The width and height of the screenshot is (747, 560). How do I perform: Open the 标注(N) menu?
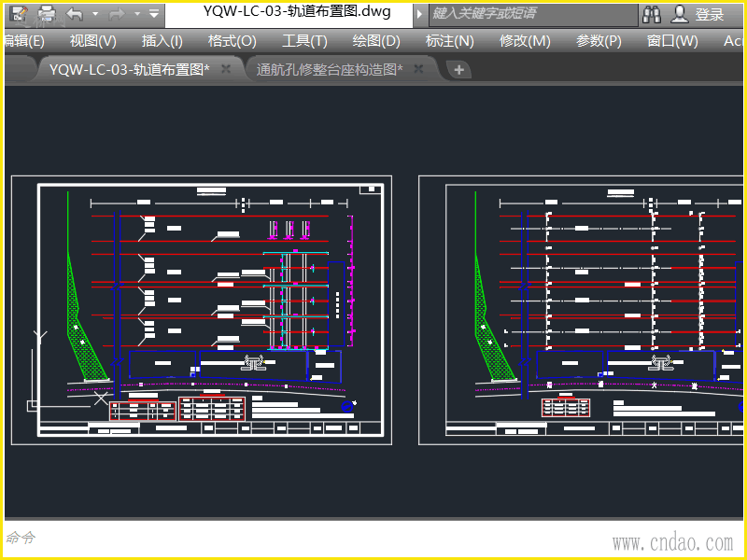pos(449,41)
